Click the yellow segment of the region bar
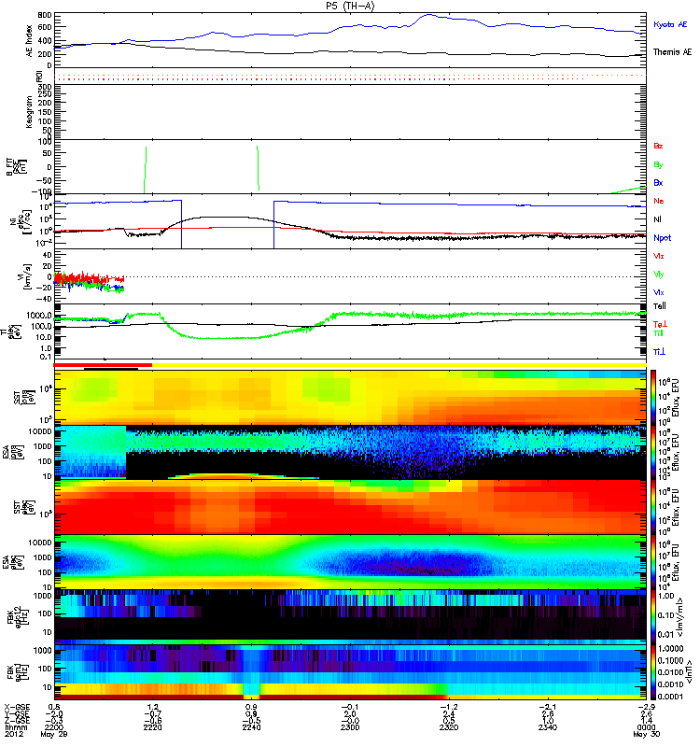Screen dimensions: 700x747 tap(399, 365)
